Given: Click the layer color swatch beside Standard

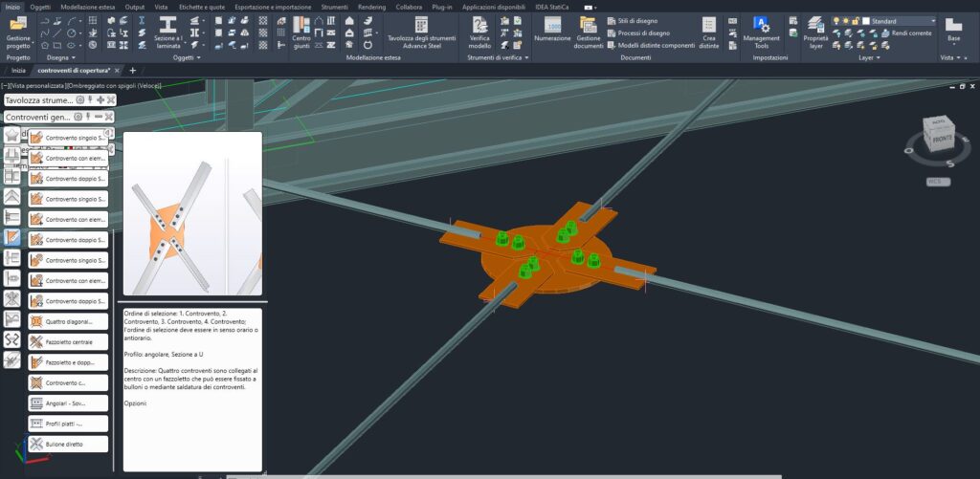Looking at the screenshot, I should point(866,20).
